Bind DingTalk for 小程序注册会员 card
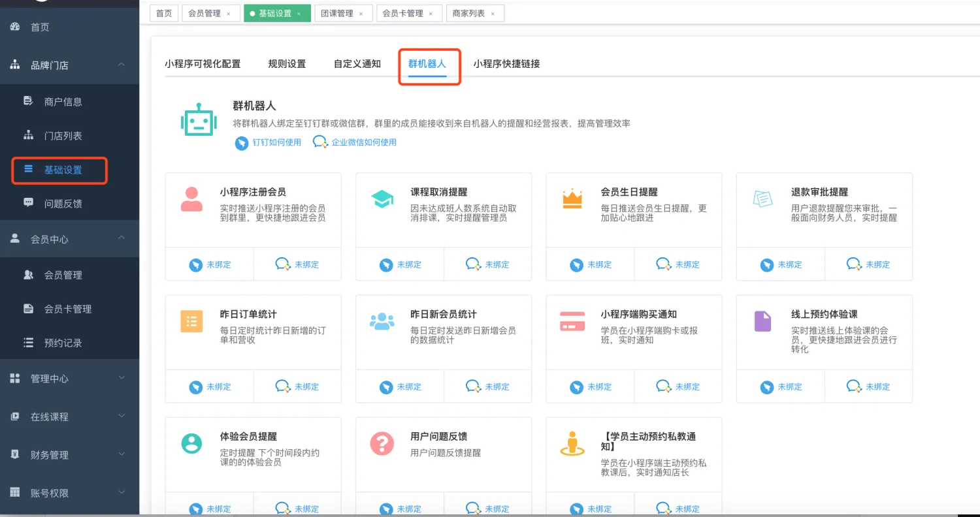The image size is (980, 517). [x=210, y=264]
